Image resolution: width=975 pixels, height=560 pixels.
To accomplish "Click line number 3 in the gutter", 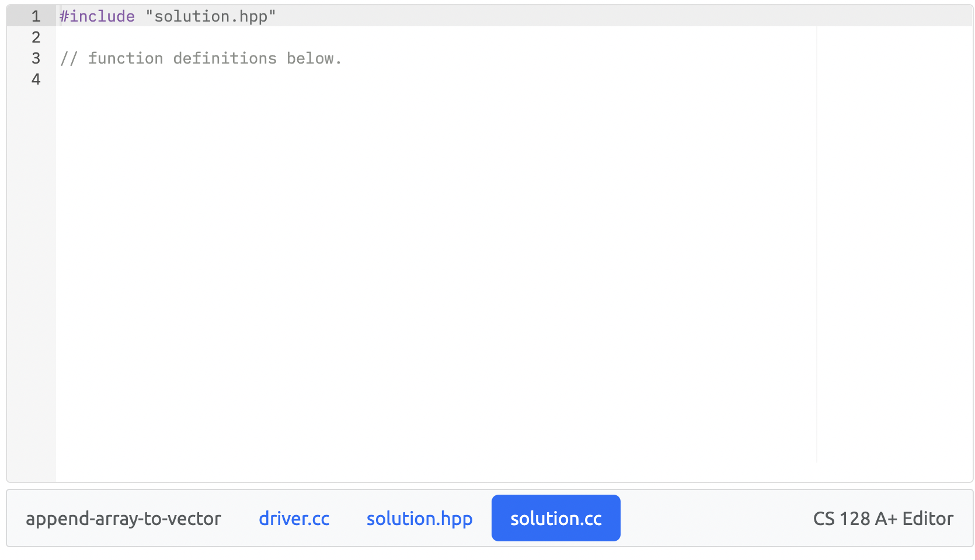I will click(36, 58).
